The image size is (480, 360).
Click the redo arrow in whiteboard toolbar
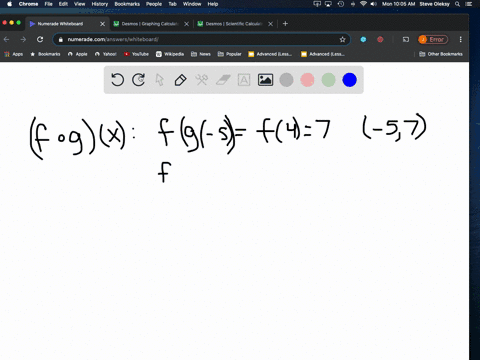tap(138, 80)
